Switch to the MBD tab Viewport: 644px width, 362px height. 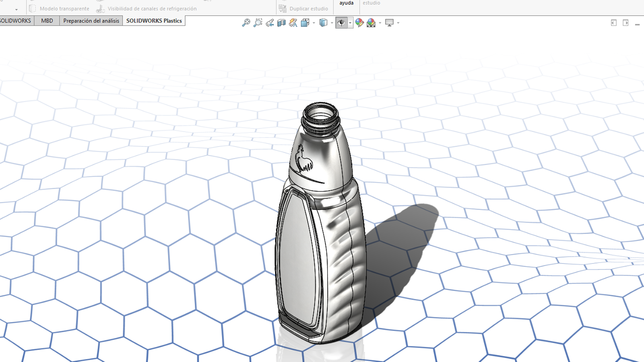(x=47, y=21)
